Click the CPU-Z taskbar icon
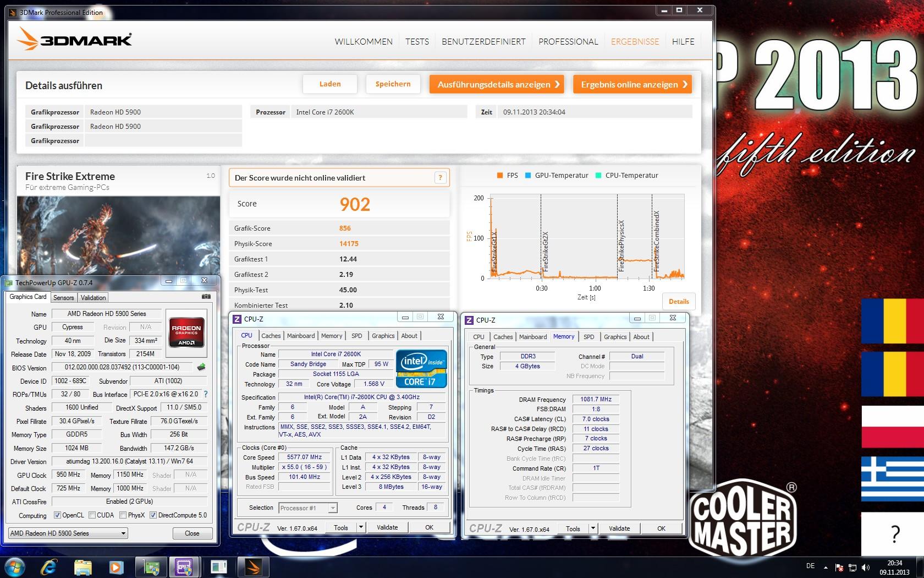Viewport: 924px width, 578px height. tap(184, 567)
